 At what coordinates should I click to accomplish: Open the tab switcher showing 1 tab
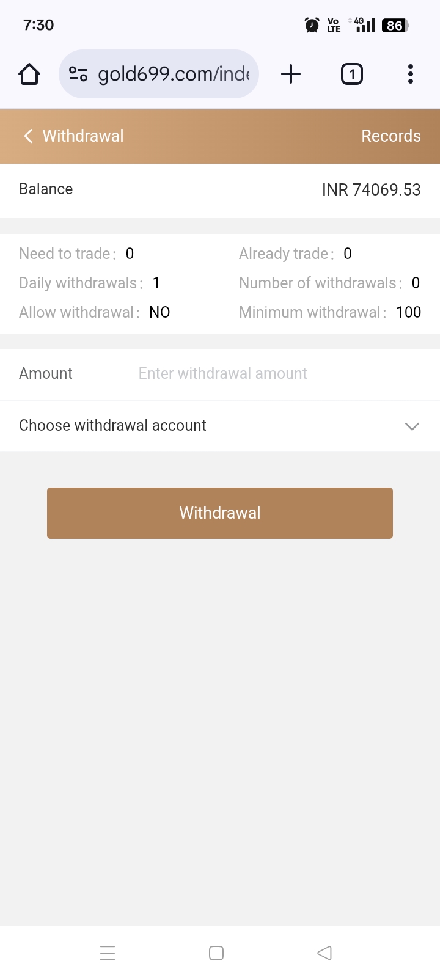point(351,75)
